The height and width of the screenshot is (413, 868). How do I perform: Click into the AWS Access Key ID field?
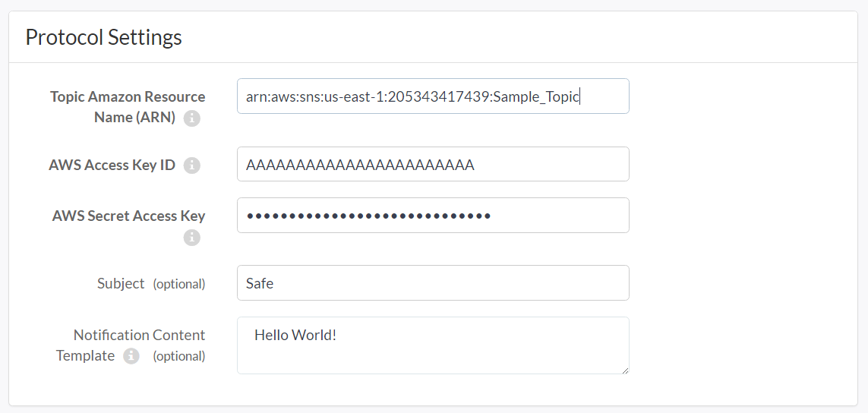coord(433,164)
